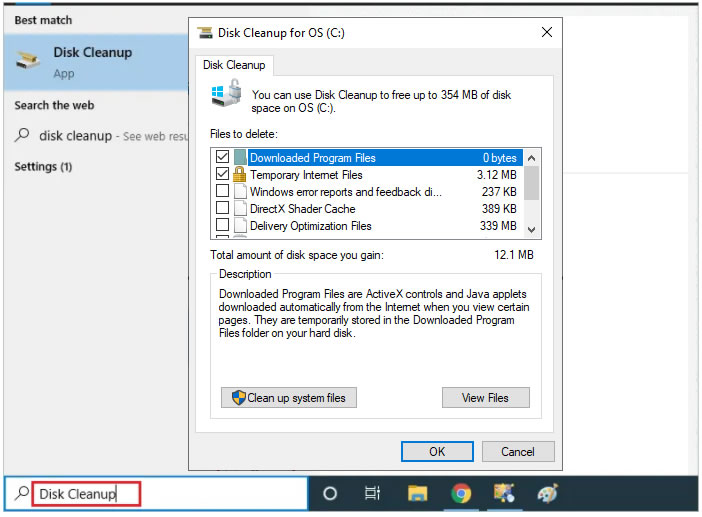Open Task View icon on taskbar
702x517 pixels.
coord(372,494)
